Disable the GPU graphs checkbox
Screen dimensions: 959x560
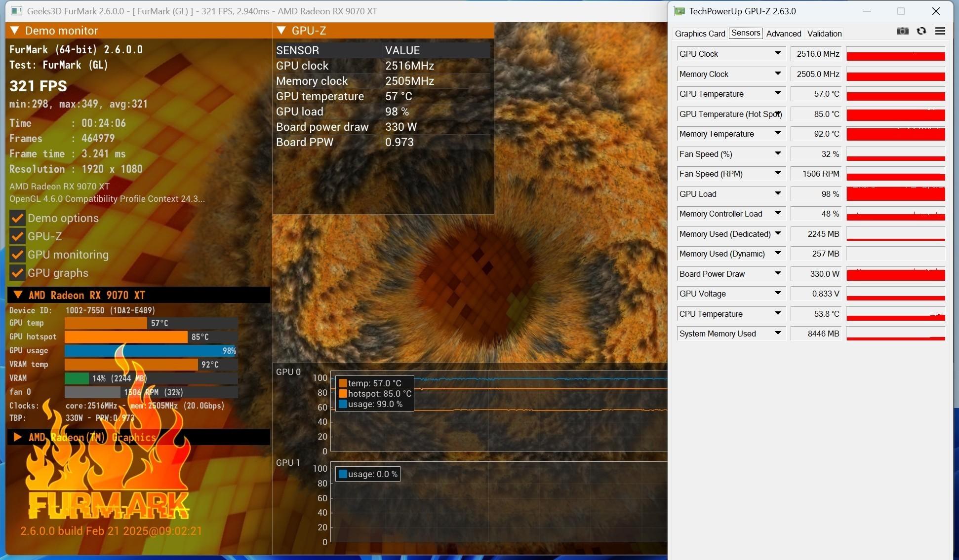(17, 273)
